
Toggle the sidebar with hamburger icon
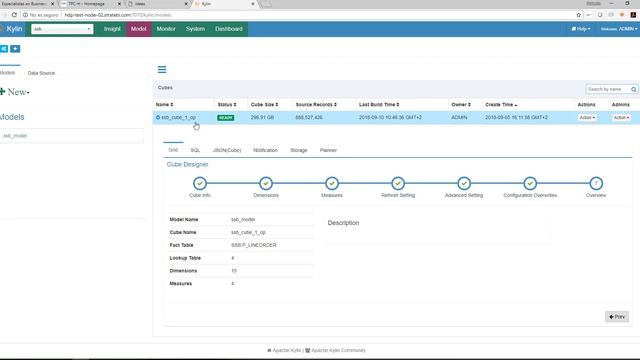[x=162, y=69]
